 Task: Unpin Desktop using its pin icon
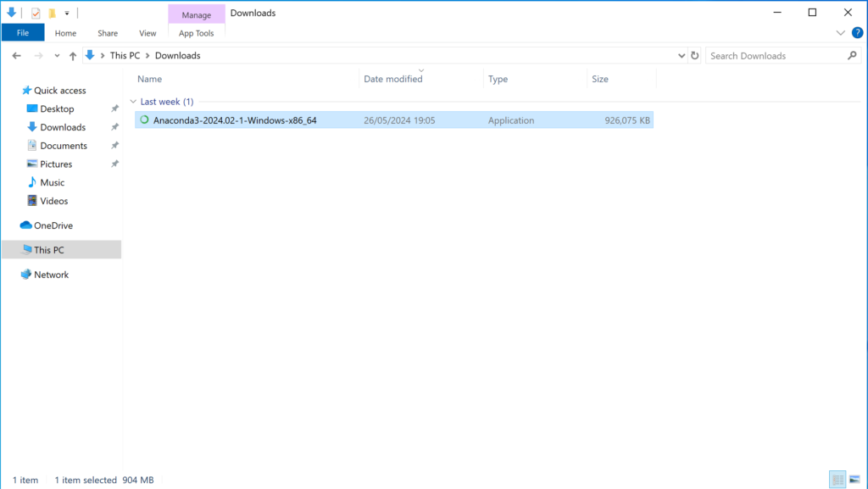point(114,109)
